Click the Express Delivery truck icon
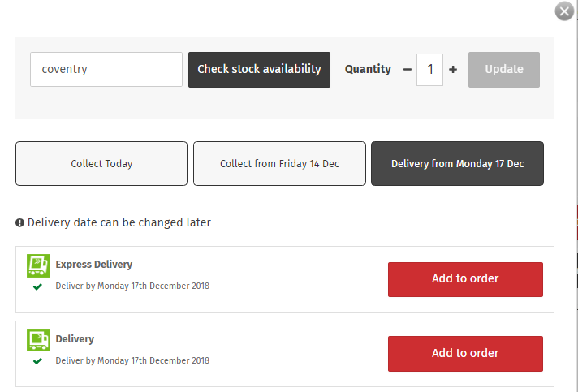 tap(38, 265)
